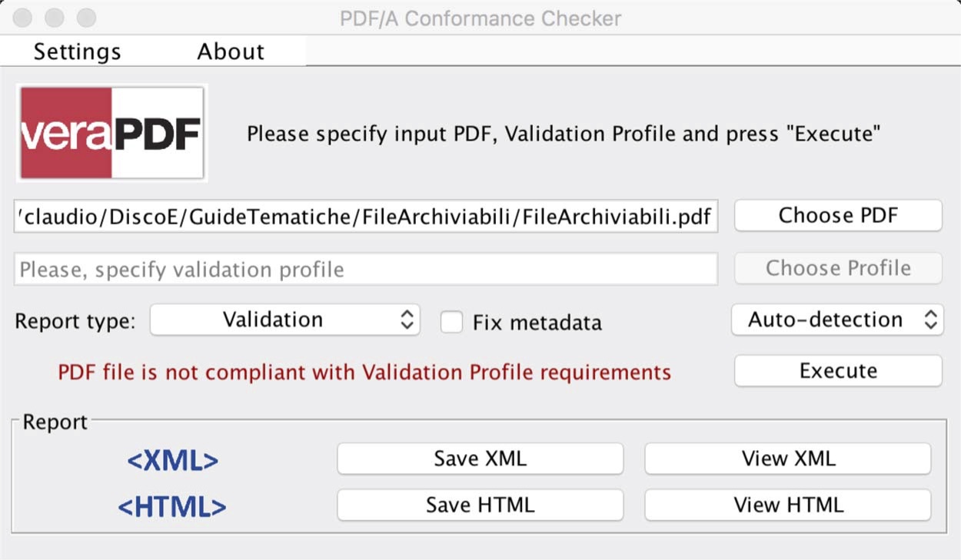Viewport: 961px width, 560px height.
Task: Open the report with View HTML
Action: [x=788, y=505]
